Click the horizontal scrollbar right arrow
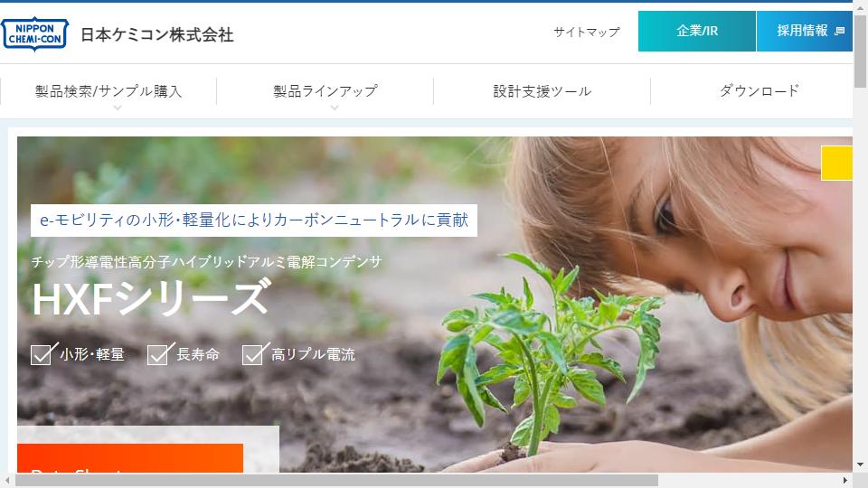 pos(845,480)
